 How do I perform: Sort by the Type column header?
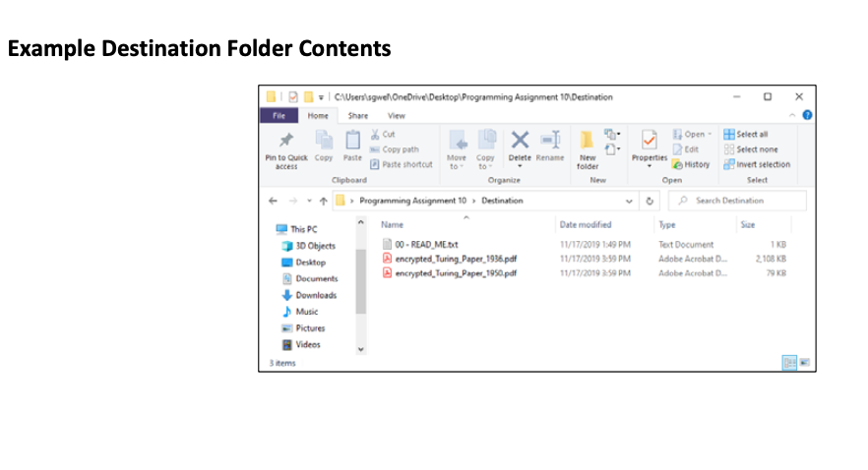click(x=667, y=224)
